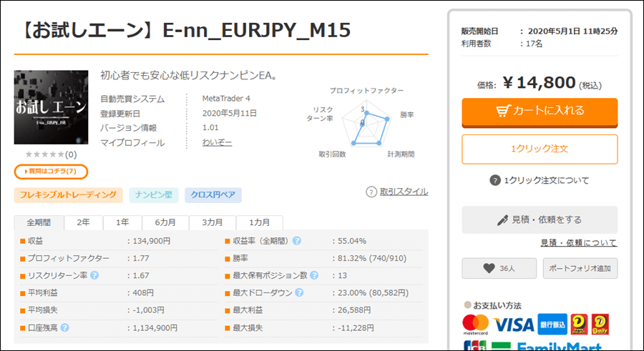This screenshot has height=351, width=644.
Task: Click the 36人 favorite button
Action: (x=499, y=268)
